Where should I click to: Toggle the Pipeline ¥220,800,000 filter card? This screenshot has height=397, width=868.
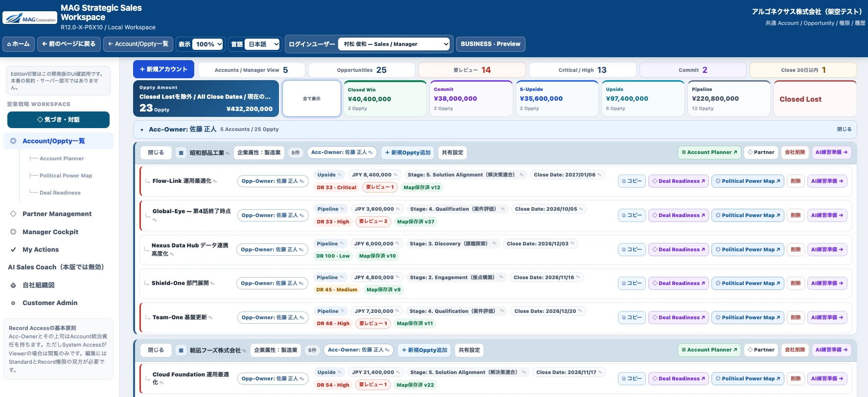[x=729, y=99]
